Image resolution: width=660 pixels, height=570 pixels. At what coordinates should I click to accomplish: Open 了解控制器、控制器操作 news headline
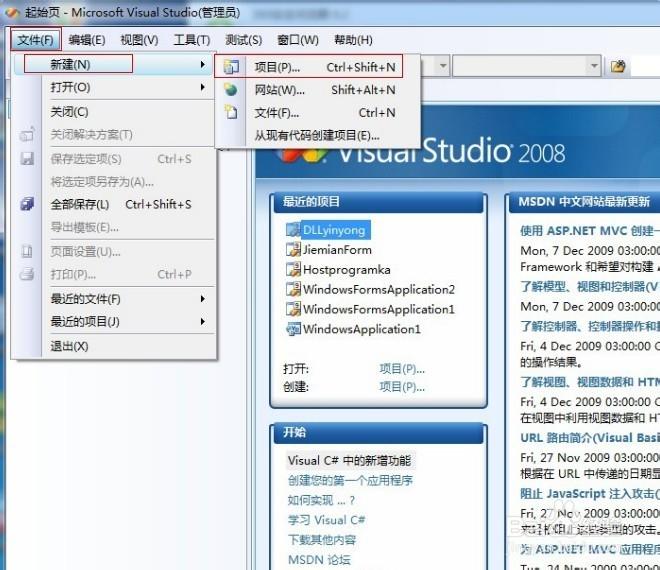[590, 326]
